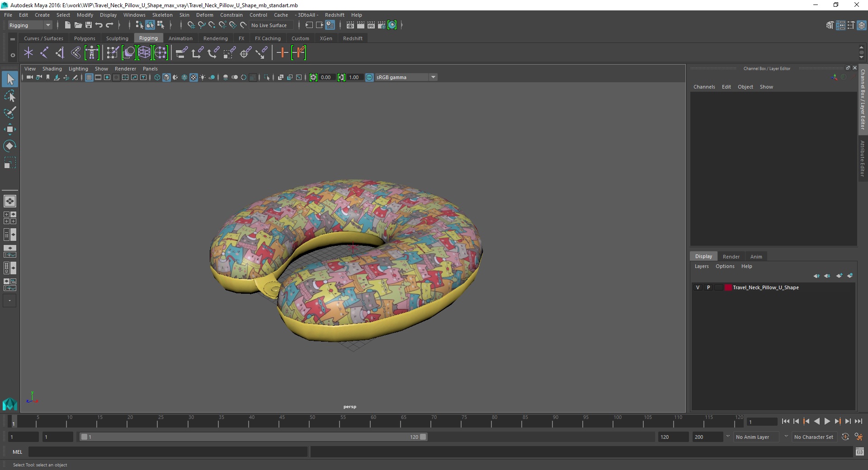Open the layer editor Options menu
The width and height of the screenshot is (868, 470).
point(725,266)
